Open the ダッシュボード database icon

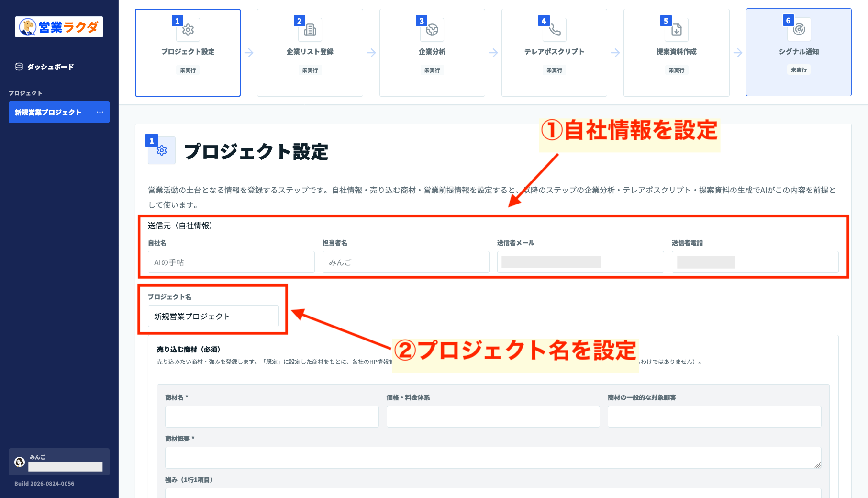(19, 67)
